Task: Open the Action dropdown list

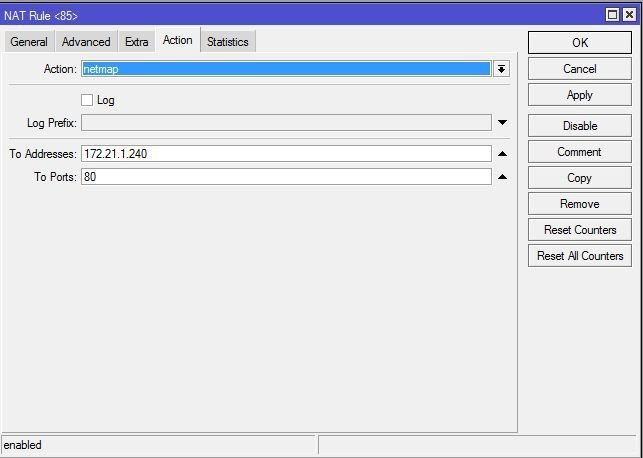Action: [502, 69]
